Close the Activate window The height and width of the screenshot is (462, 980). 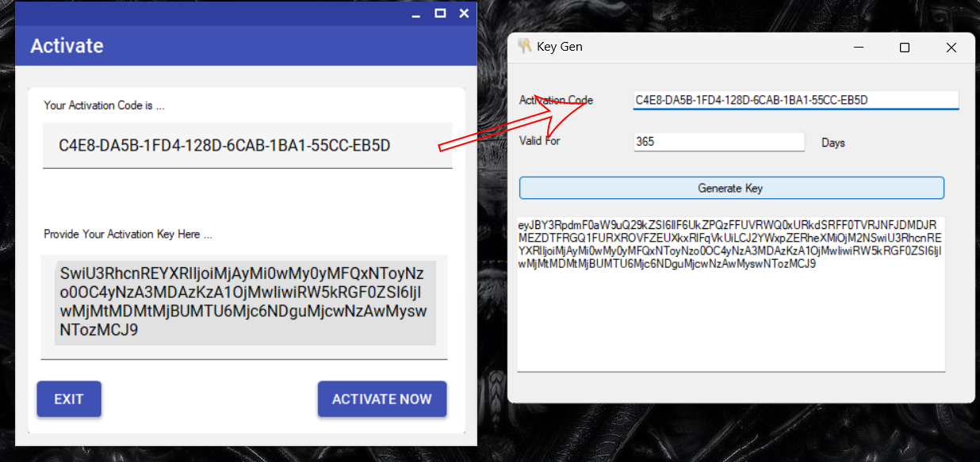click(465, 13)
